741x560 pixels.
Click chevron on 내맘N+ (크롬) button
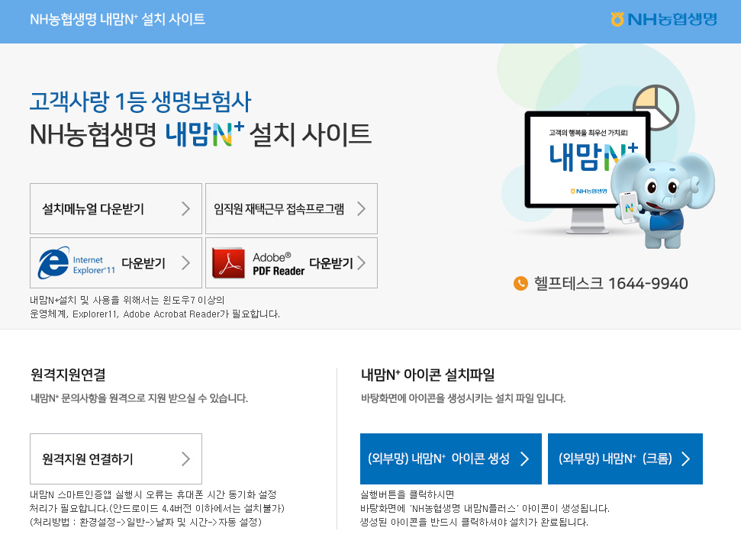[x=686, y=459]
